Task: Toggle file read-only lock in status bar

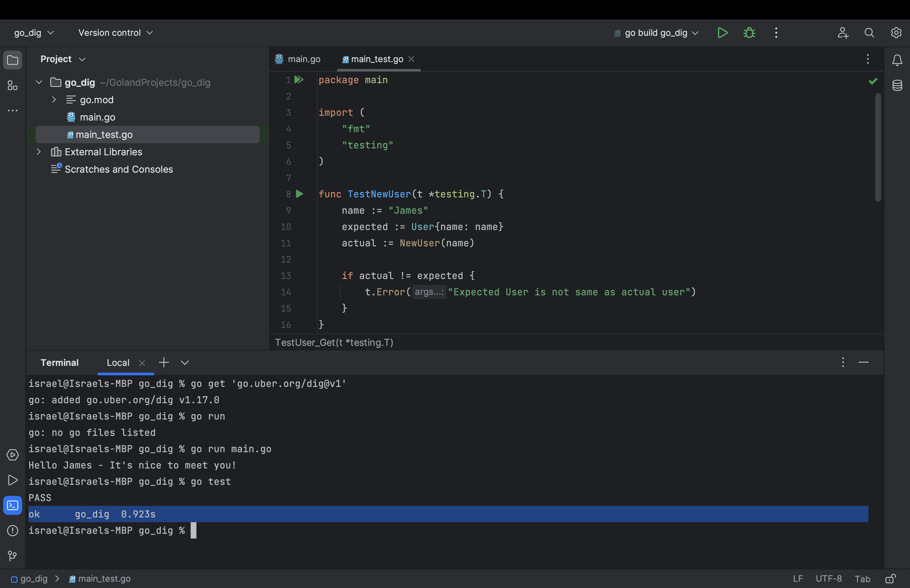Action: [890, 579]
